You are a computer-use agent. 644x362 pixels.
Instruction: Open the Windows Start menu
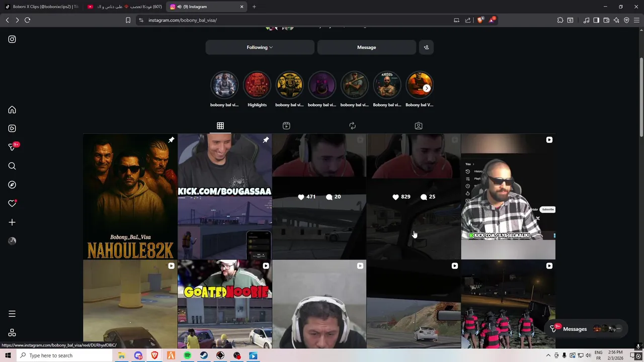(x=8, y=355)
